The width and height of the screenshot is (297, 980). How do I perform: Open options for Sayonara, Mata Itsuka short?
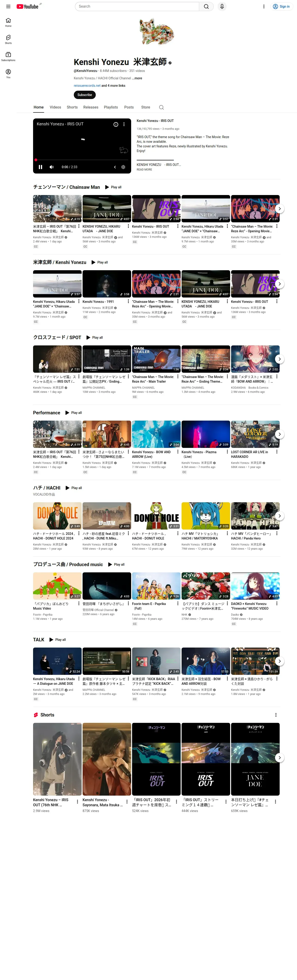[127, 802]
